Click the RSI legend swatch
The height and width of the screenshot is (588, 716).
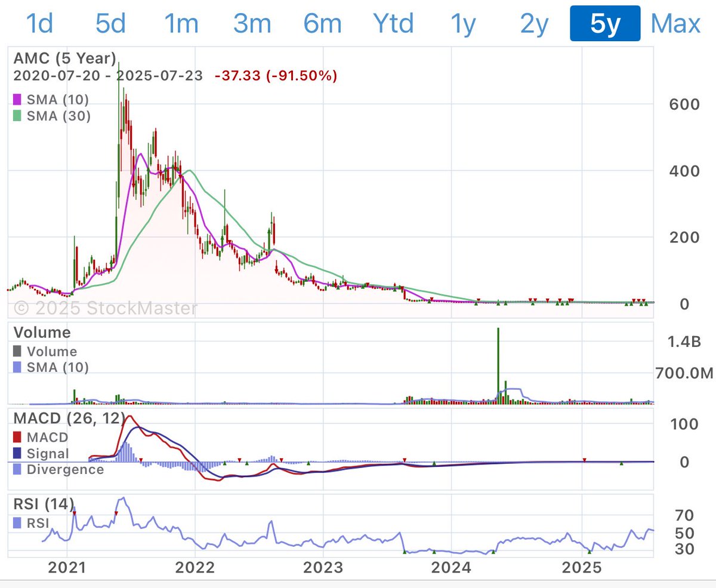[x=17, y=524]
